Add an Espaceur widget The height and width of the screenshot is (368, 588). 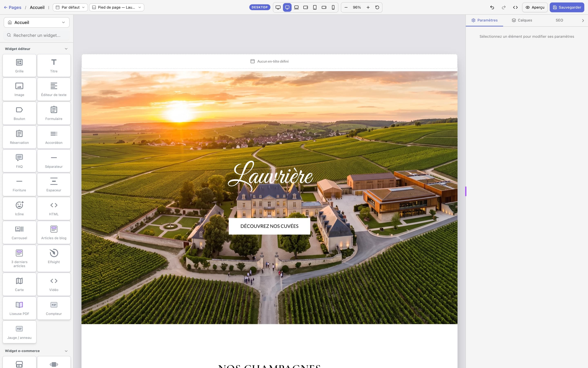54,184
